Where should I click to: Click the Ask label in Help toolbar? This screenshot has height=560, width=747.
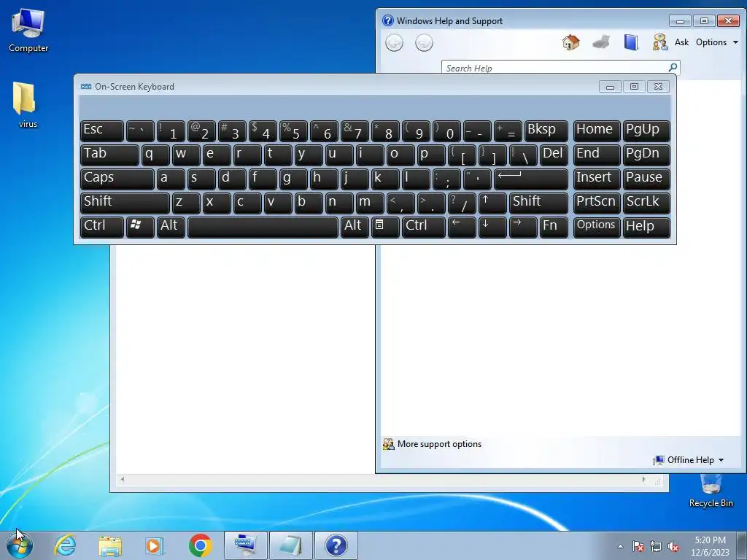click(x=681, y=42)
